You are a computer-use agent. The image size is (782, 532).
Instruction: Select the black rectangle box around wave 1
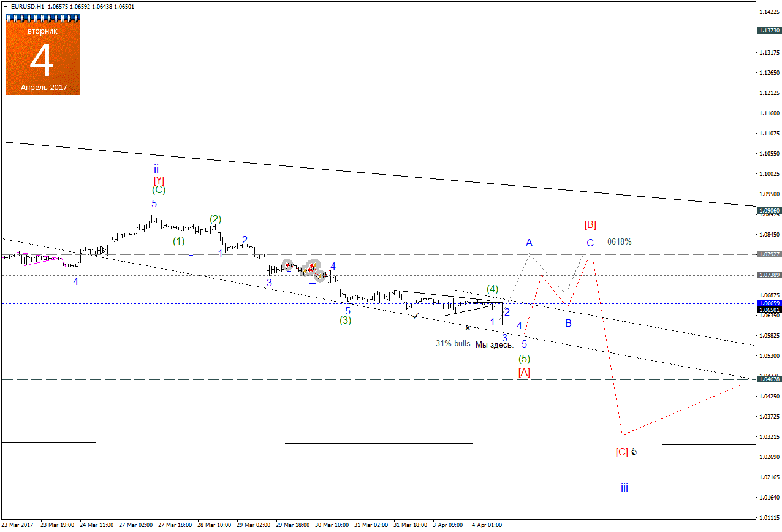487,314
